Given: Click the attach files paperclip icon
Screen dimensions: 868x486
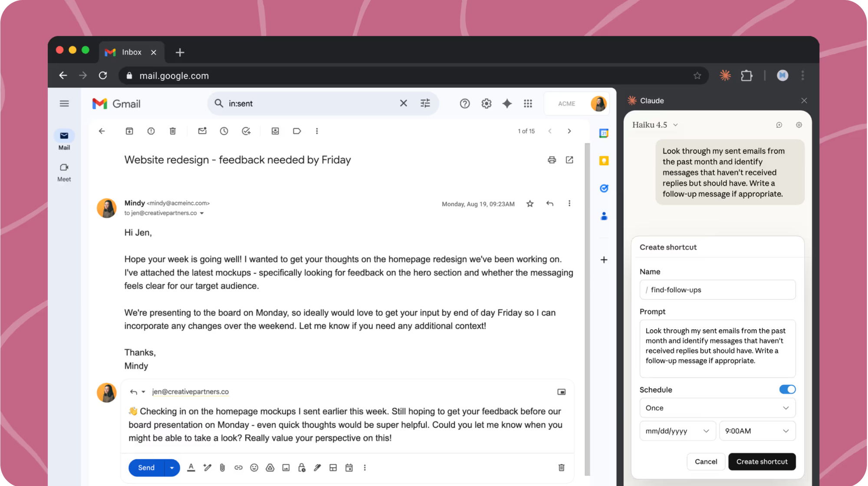Looking at the screenshot, I should [222, 468].
